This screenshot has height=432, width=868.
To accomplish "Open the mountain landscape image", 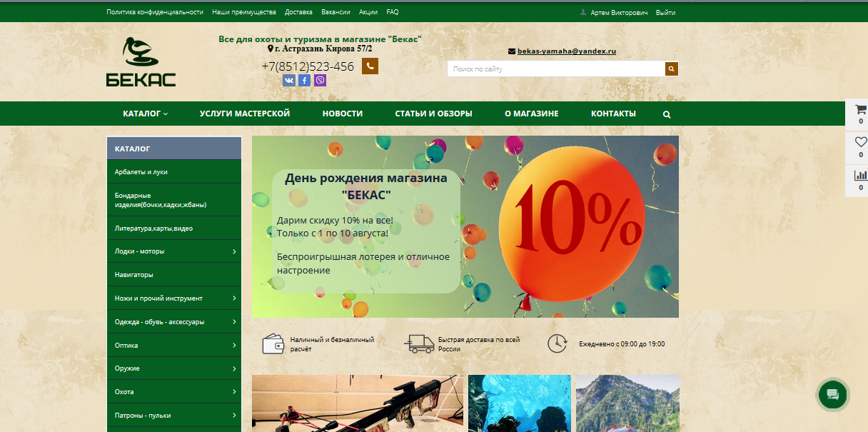I will [x=627, y=403].
